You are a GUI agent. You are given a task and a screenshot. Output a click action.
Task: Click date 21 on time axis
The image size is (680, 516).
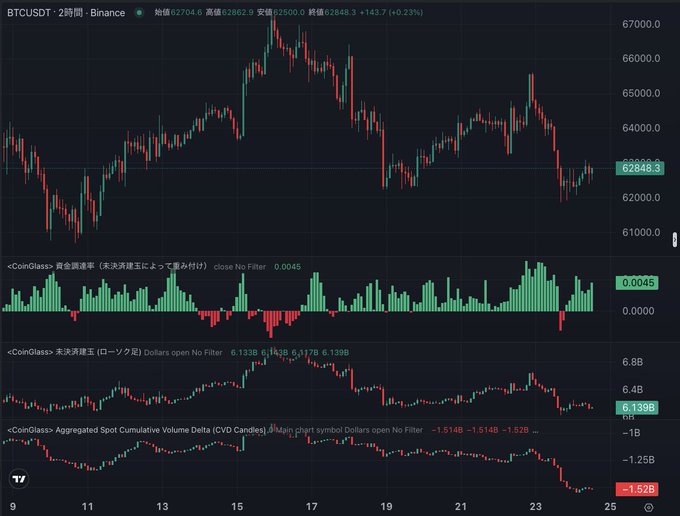pyautogui.click(x=461, y=506)
